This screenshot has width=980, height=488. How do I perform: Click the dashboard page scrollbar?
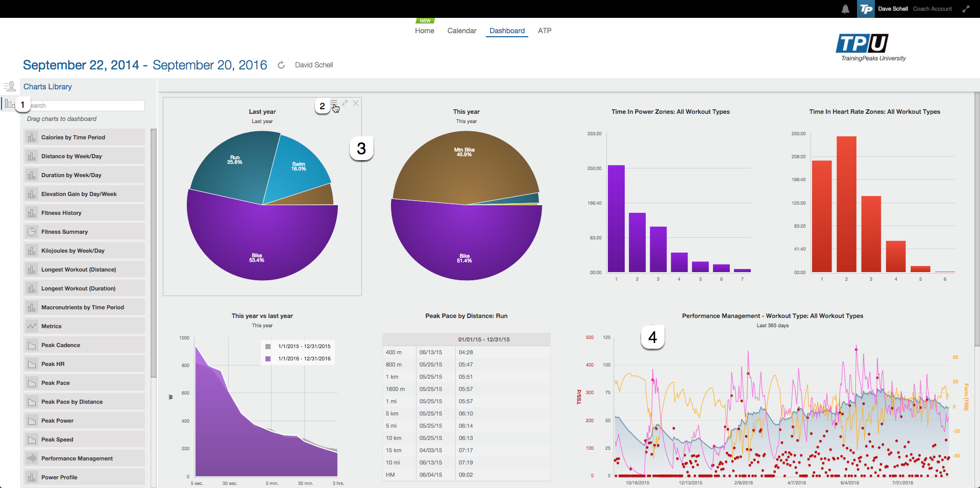tap(977, 219)
